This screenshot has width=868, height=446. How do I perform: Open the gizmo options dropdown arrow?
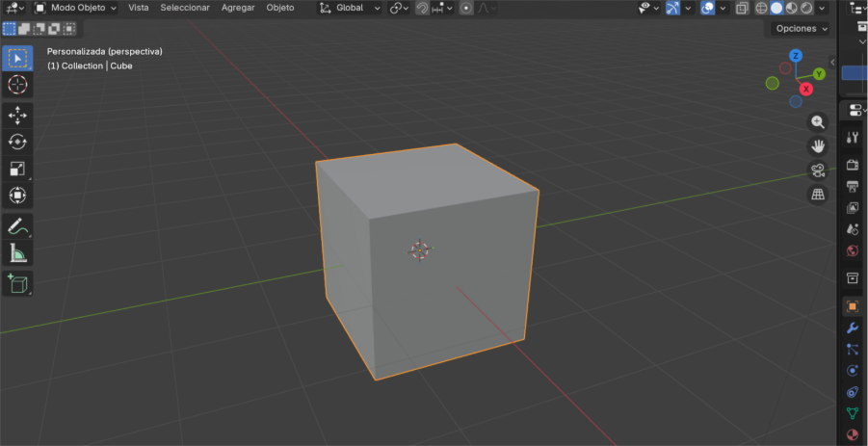(688, 8)
